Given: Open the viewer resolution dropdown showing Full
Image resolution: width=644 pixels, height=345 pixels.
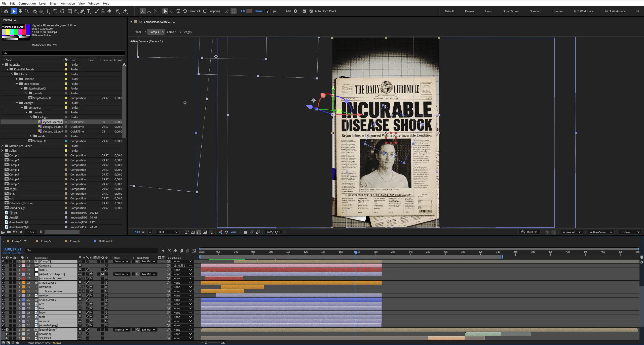Looking at the screenshot, I should point(168,232).
